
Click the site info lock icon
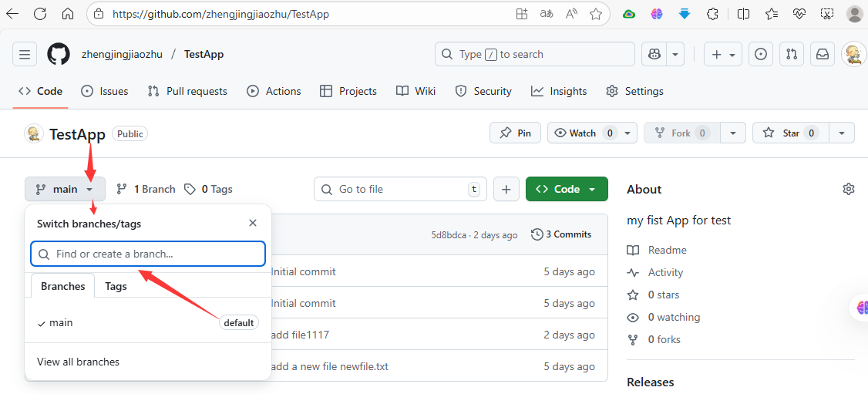coord(99,14)
